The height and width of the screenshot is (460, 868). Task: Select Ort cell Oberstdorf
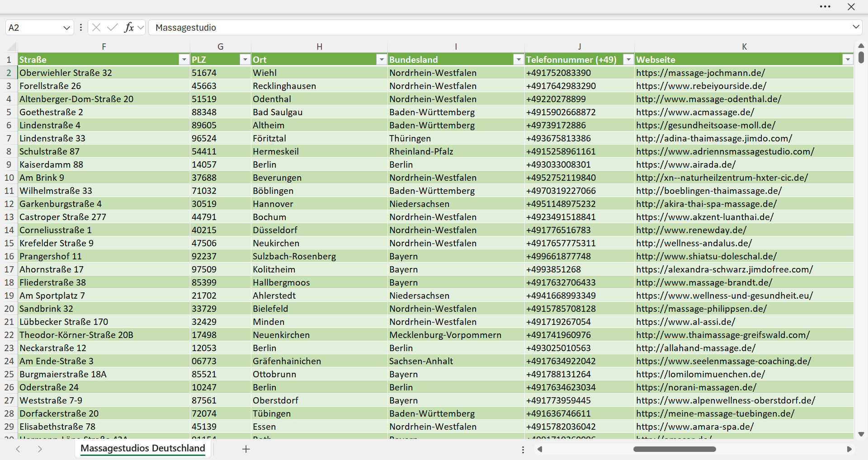point(319,400)
